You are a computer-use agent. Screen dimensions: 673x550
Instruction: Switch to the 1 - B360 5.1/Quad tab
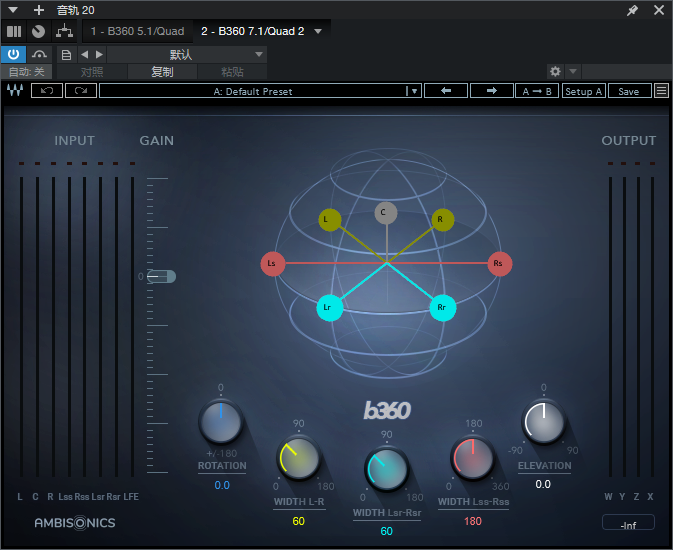137,31
